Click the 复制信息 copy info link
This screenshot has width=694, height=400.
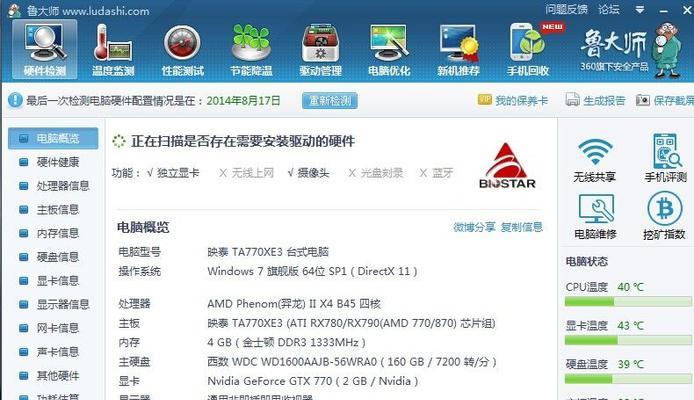[x=522, y=227]
